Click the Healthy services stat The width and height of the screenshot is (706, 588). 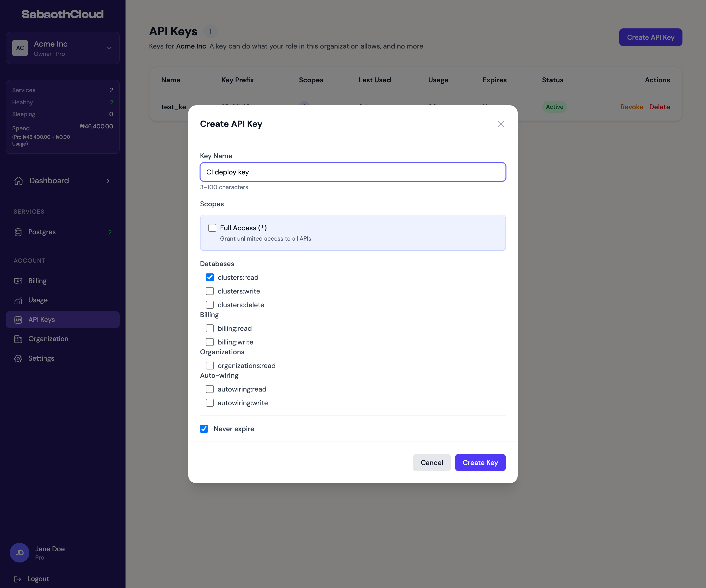[x=63, y=102]
